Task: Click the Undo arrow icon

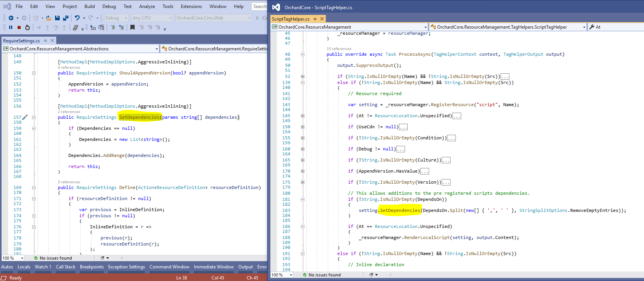Action: pyautogui.click(x=77, y=18)
